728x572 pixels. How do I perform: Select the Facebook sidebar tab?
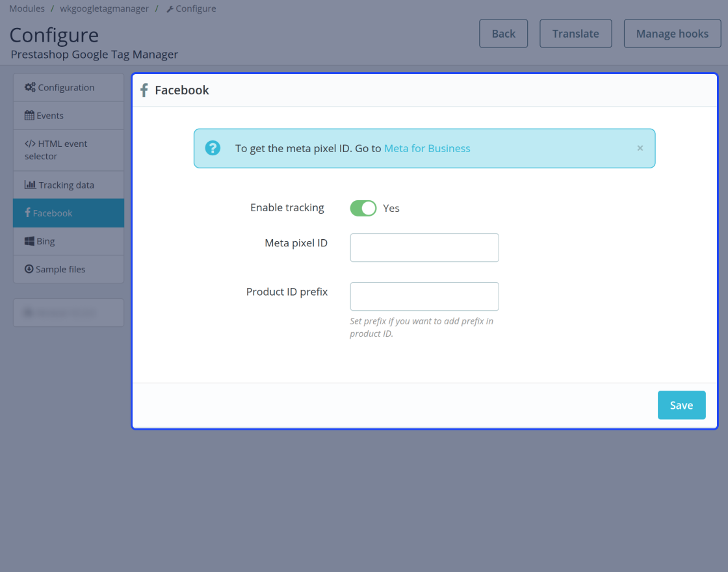(x=69, y=213)
